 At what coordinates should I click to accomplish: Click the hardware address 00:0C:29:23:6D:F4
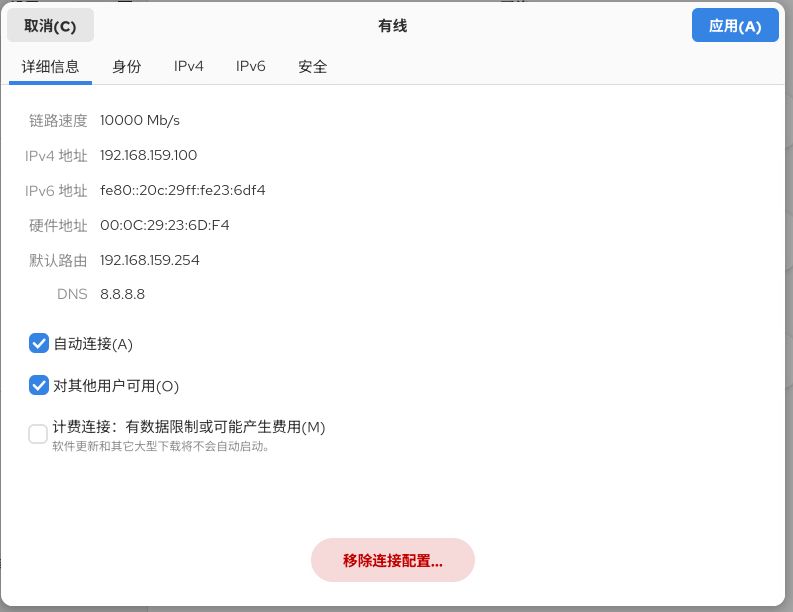pyautogui.click(x=164, y=226)
